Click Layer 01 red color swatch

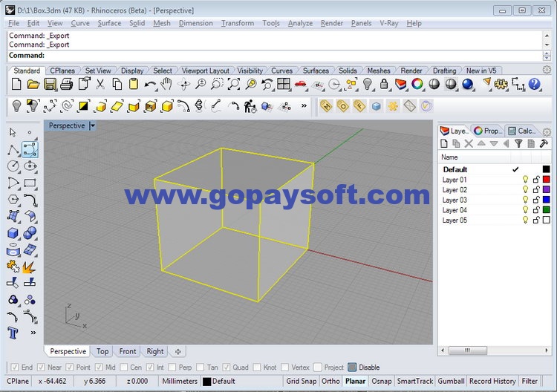click(547, 180)
